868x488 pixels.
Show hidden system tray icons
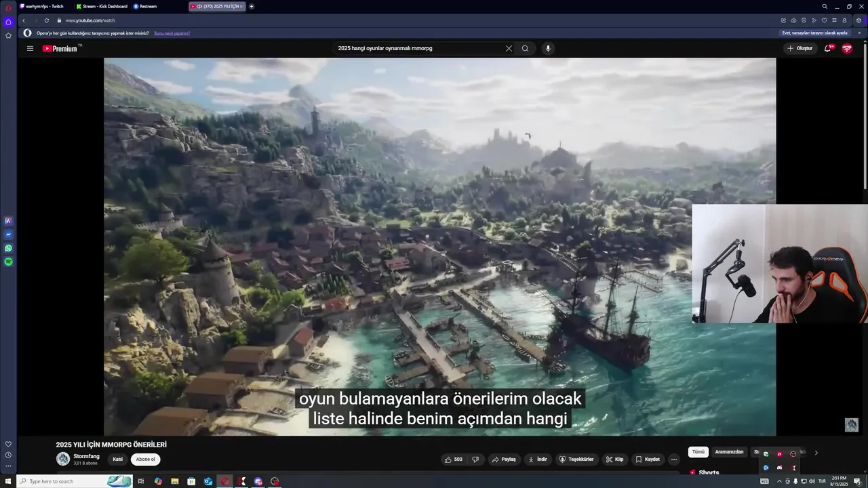tap(779, 481)
